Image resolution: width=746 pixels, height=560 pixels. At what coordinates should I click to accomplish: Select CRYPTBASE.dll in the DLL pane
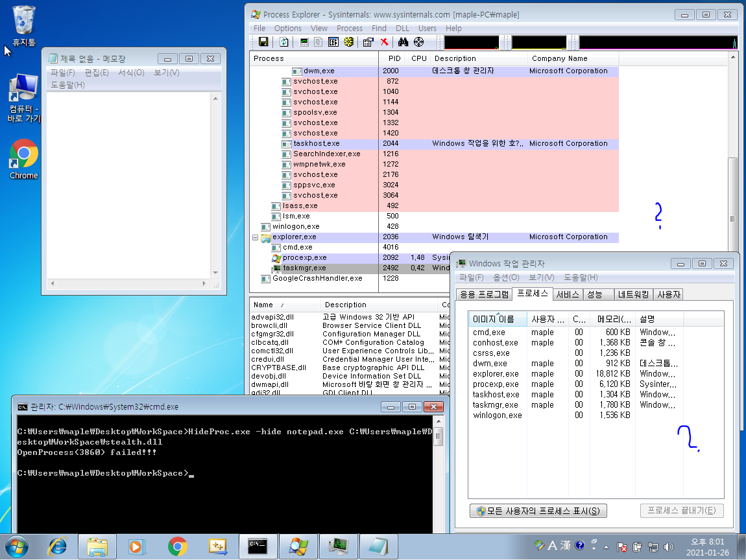tap(279, 367)
